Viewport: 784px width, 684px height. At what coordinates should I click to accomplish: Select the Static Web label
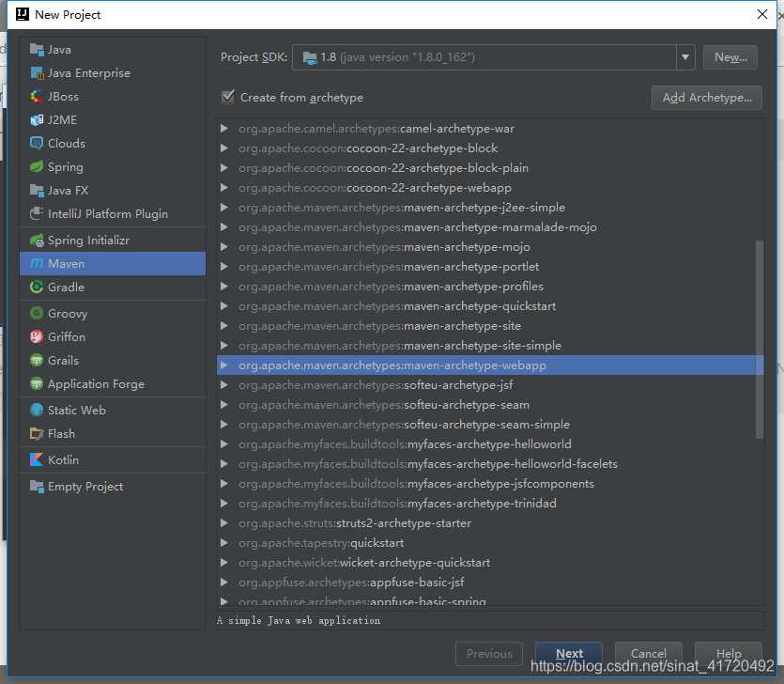pyautogui.click(x=76, y=411)
